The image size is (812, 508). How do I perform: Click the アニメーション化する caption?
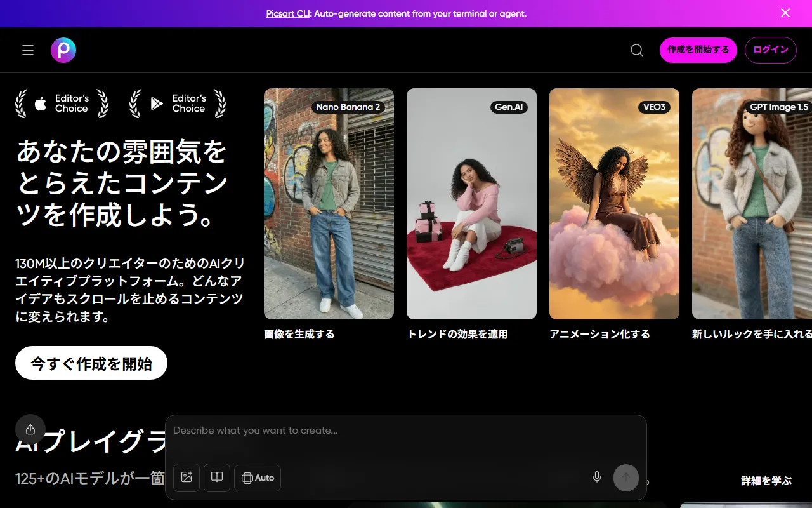(600, 334)
